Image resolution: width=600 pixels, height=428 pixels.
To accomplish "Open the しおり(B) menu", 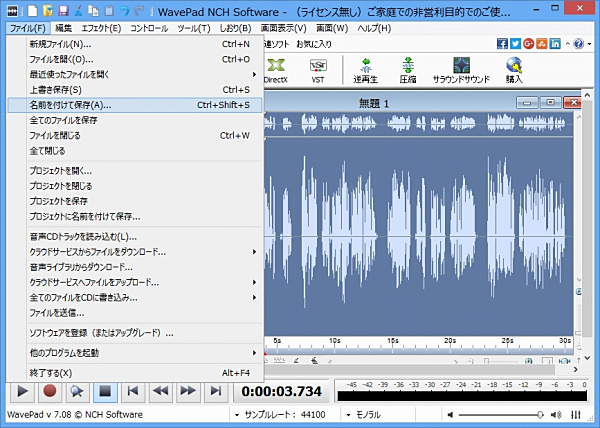I will tap(235, 28).
